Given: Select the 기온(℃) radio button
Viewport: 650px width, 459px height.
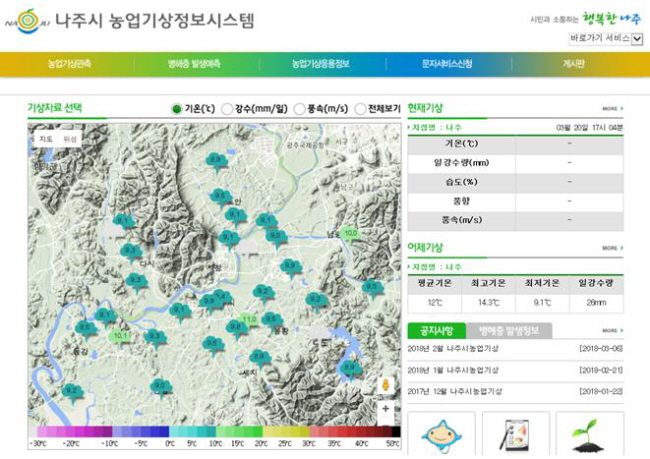Looking at the screenshot, I should (x=177, y=108).
